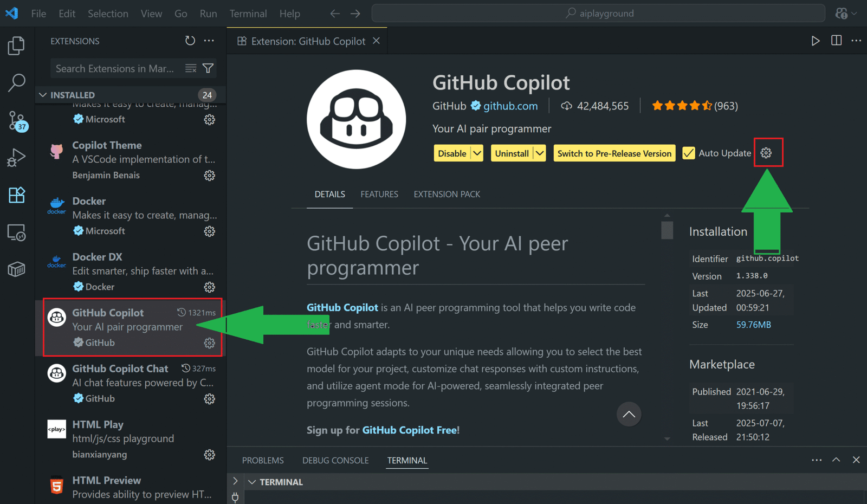867x504 pixels.
Task: Switch to the FEATURES tab
Action: click(379, 194)
